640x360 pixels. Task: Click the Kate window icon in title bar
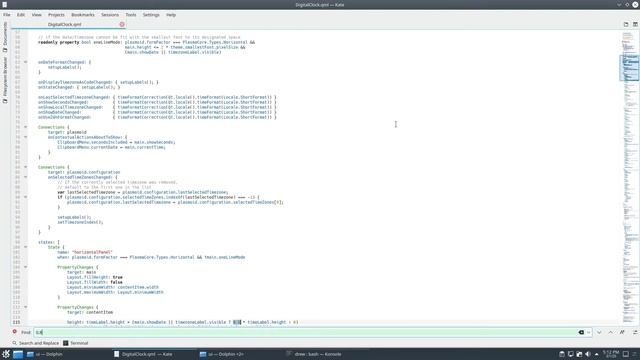(x=4, y=4)
